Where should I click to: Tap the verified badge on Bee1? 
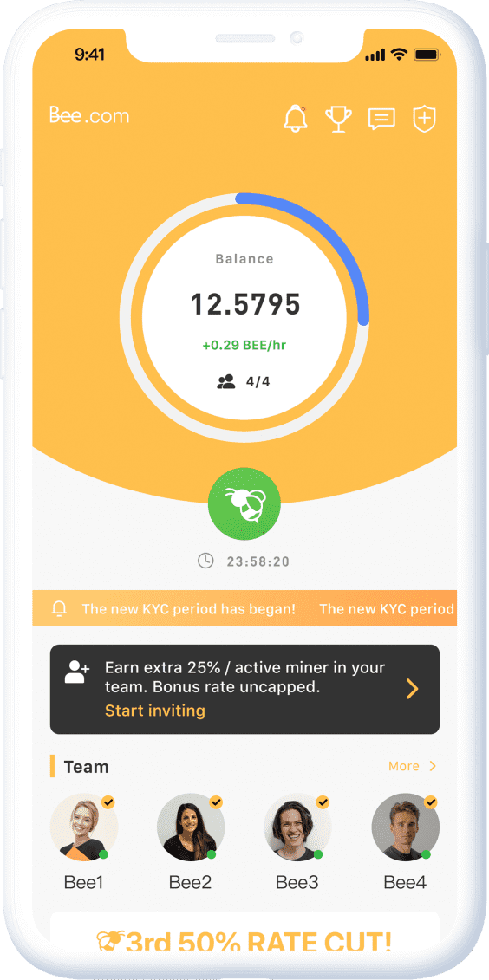click(108, 802)
